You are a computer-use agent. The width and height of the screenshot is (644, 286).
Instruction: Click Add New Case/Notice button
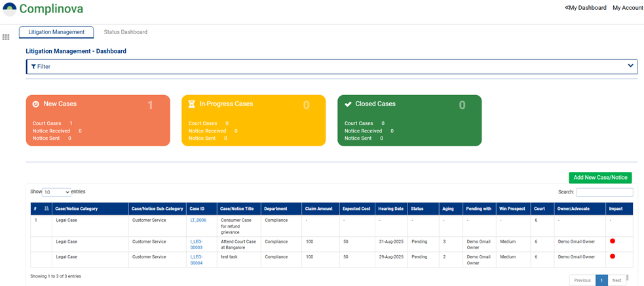click(600, 178)
